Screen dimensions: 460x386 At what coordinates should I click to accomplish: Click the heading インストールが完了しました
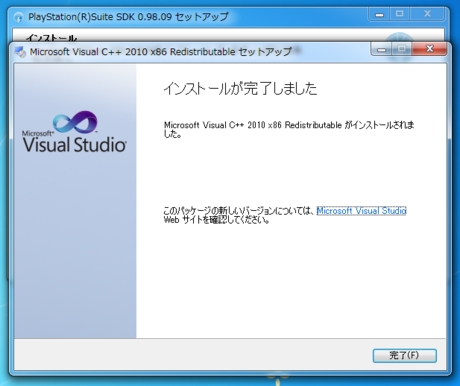[240, 89]
